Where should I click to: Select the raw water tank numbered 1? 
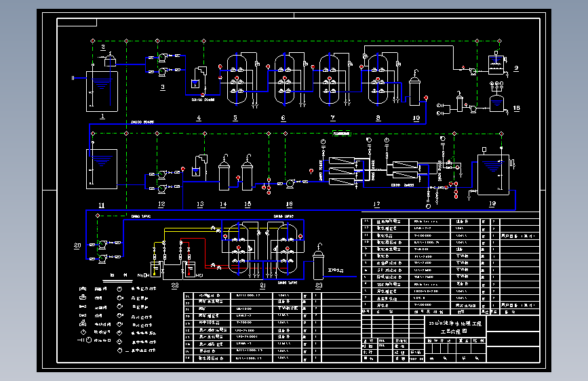[x=102, y=92]
